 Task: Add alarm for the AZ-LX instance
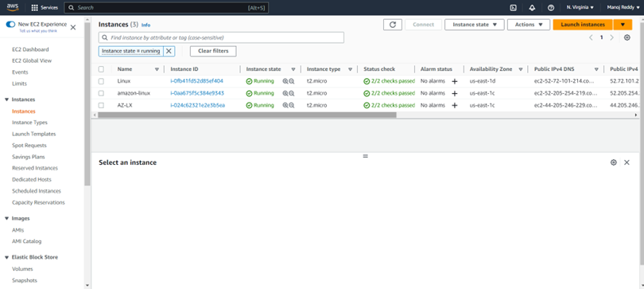click(455, 105)
